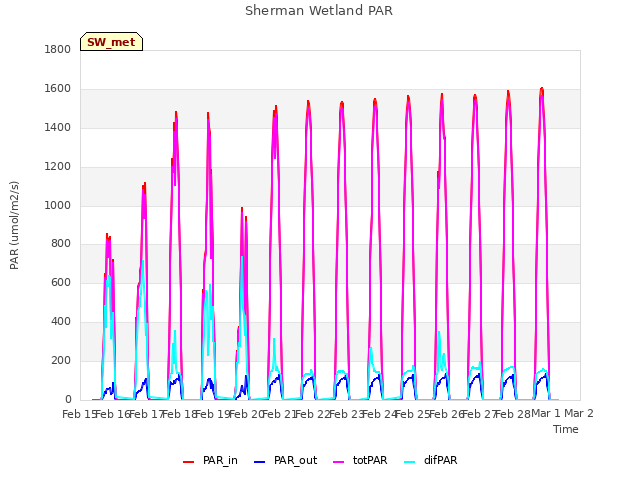
Task: Click the Mar 2 x-axis tick label
Action: 579,414
